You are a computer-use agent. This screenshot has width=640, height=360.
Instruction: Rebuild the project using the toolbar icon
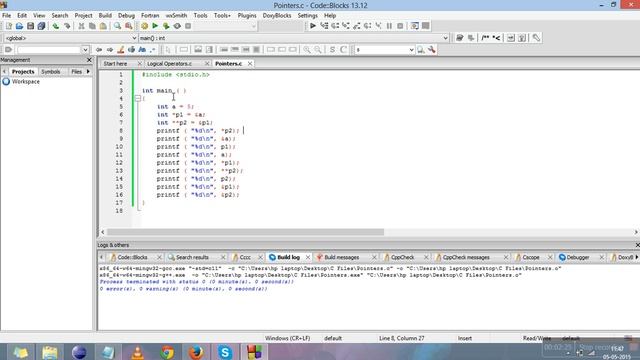tap(177, 26)
